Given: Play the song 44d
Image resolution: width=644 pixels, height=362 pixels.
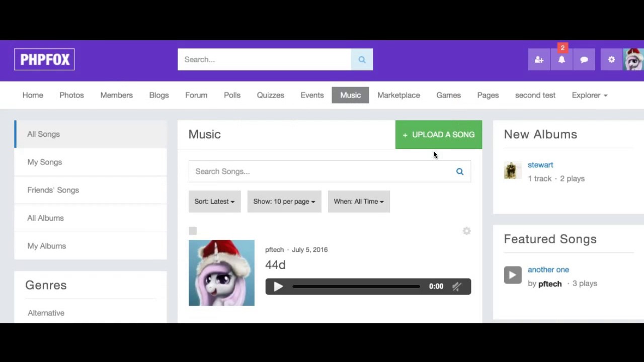Looking at the screenshot, I should coord(278,287).
